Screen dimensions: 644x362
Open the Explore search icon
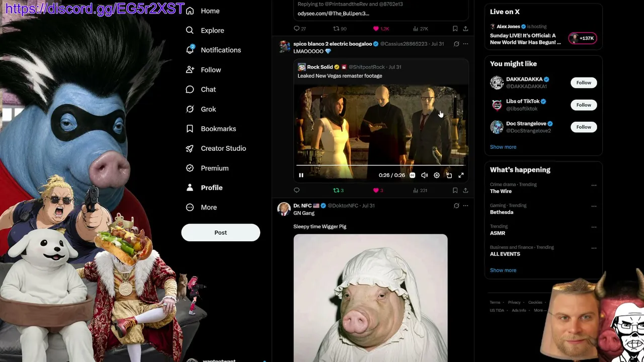190,30
